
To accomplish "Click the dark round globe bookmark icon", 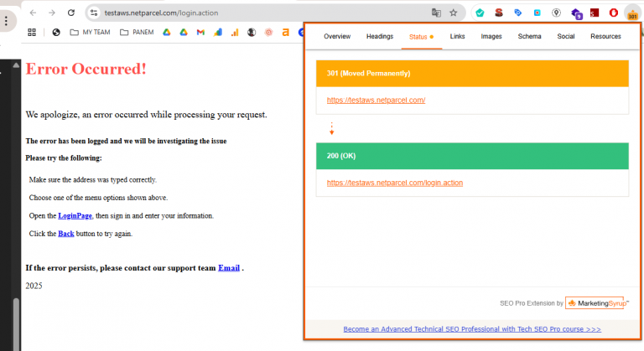I will [x=252, y=32].
